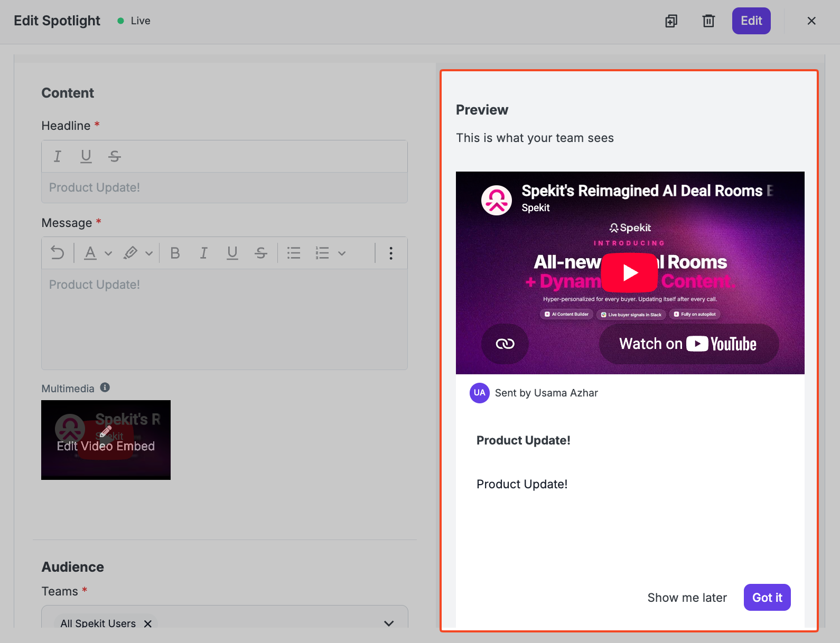Click the purple Edit button
The width and height of the screenshot is (840, 643).
751,21
